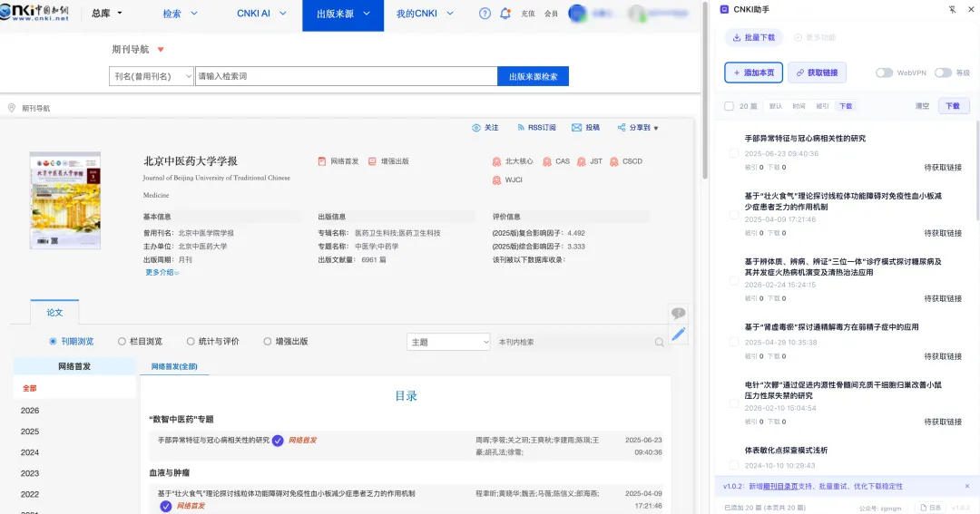980x514 pixels.
Task: Click 清空 to clear the list
Action: coord(922,106)
